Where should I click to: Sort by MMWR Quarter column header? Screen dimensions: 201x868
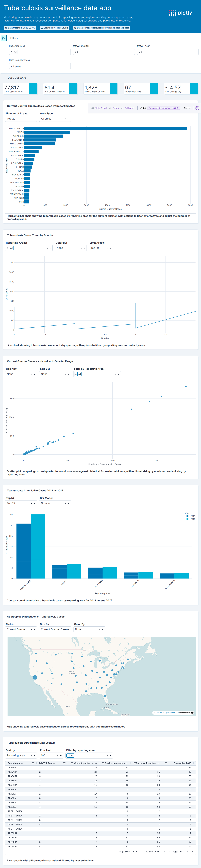click(x=47, y=763)
